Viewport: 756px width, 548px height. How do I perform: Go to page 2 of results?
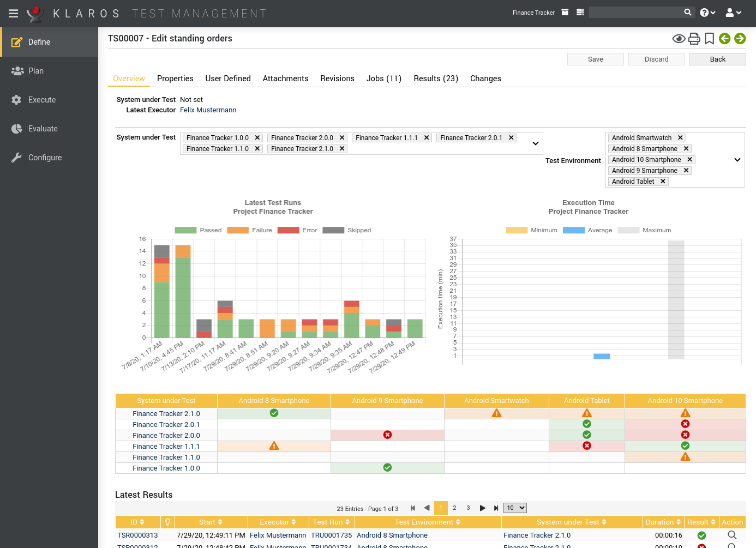(454, 508)
